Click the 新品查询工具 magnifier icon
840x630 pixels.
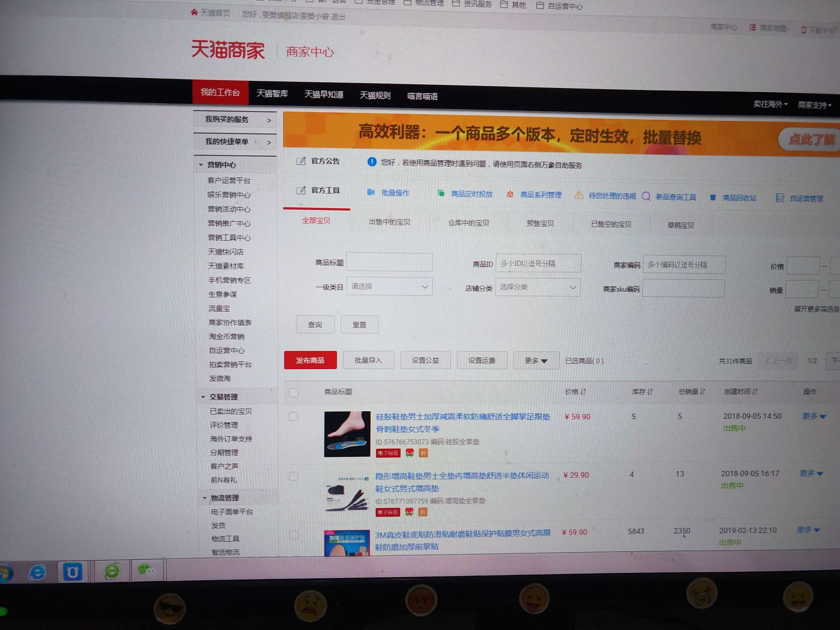click(x=646, y=196)
